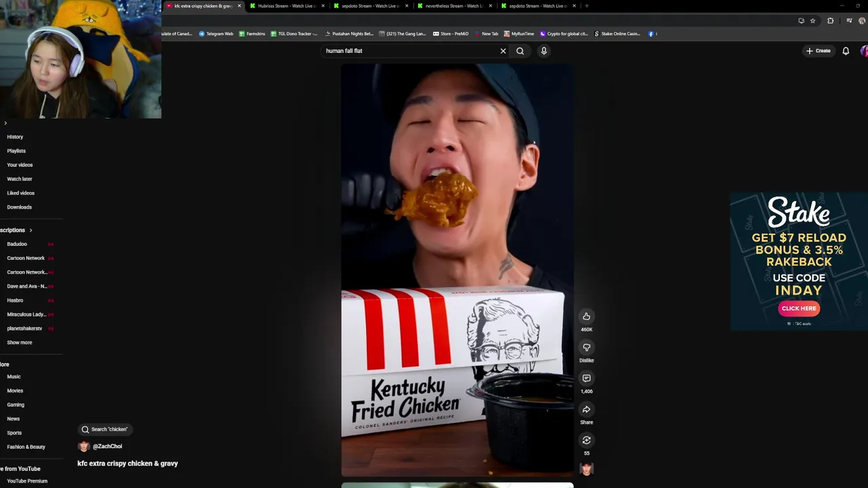Open the browser extensions puzzle icon
The image size is (868, 488).
coord(830,21)
